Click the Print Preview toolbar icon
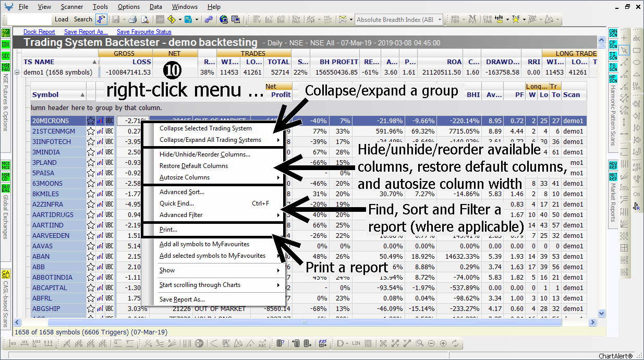 (x=145, y=19)
